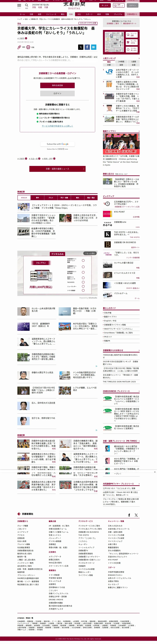Screen dimensions: 157x644
Task: Open footer Facebook icon
Action: tap(129, 515)
